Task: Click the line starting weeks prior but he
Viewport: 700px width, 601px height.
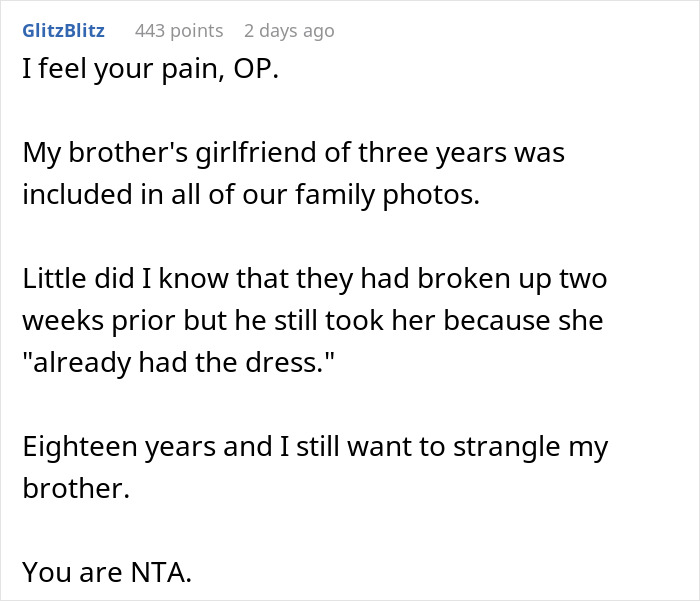Action: pyautogui.click(x=313, y=321)
